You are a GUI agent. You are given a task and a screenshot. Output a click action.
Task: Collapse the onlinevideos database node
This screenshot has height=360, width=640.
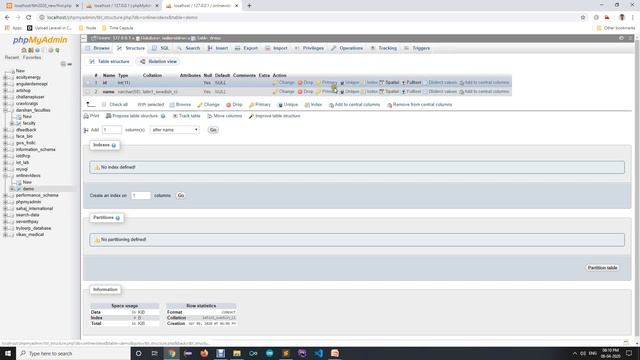tap(5, 176)
